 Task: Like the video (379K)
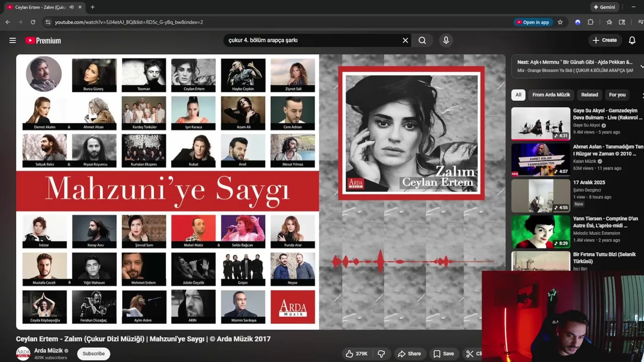(x=356, y=354)
